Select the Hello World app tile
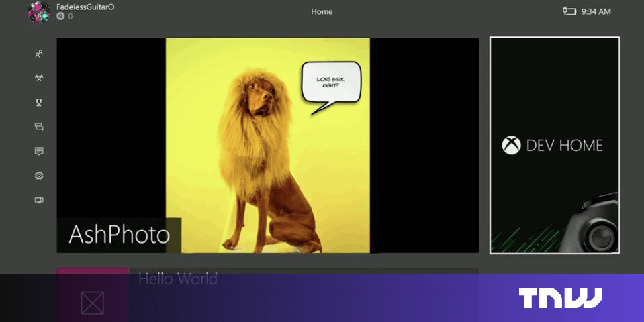 [x=268, y=294]
